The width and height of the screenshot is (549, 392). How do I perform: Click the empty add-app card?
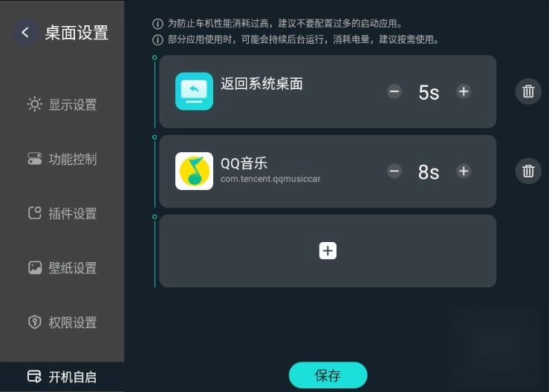pyautogui.click(x=328, y=251)
